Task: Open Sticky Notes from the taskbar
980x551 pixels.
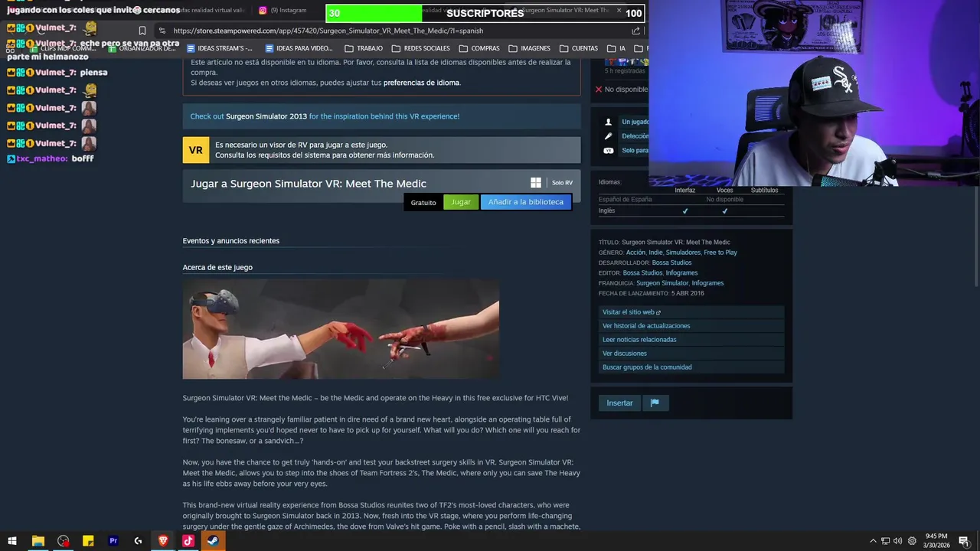Action: tap(88, 541)
